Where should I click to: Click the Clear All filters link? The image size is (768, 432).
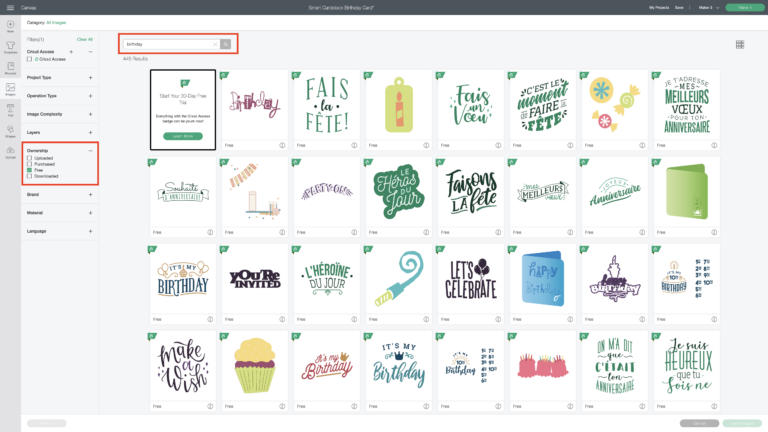pyautogui.click(x=84, y=39)
